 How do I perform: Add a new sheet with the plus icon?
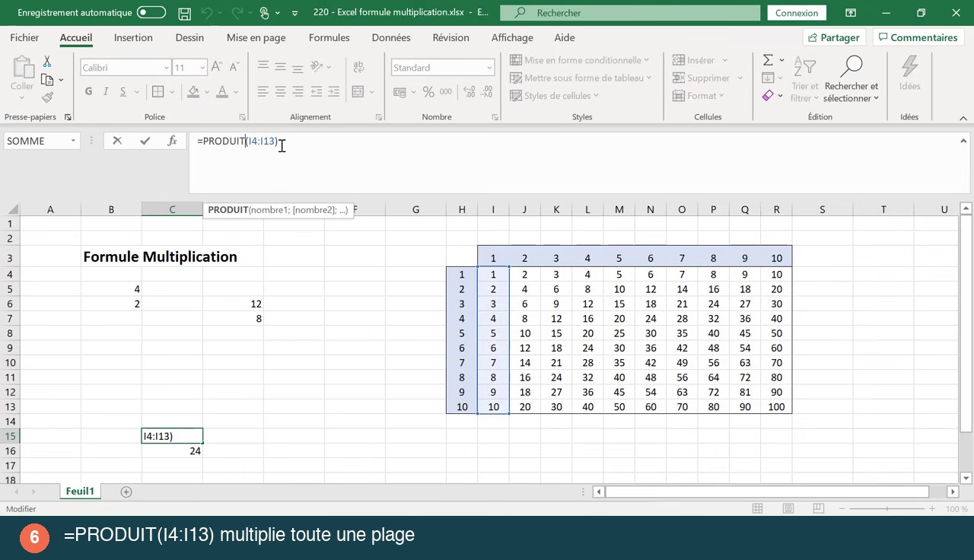tap(126, 492)
